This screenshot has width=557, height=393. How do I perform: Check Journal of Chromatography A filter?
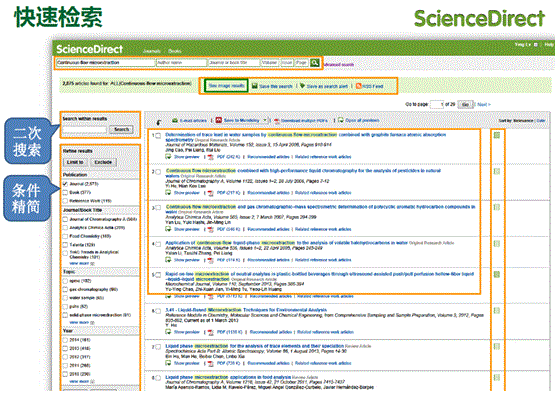tap(65, 219)
